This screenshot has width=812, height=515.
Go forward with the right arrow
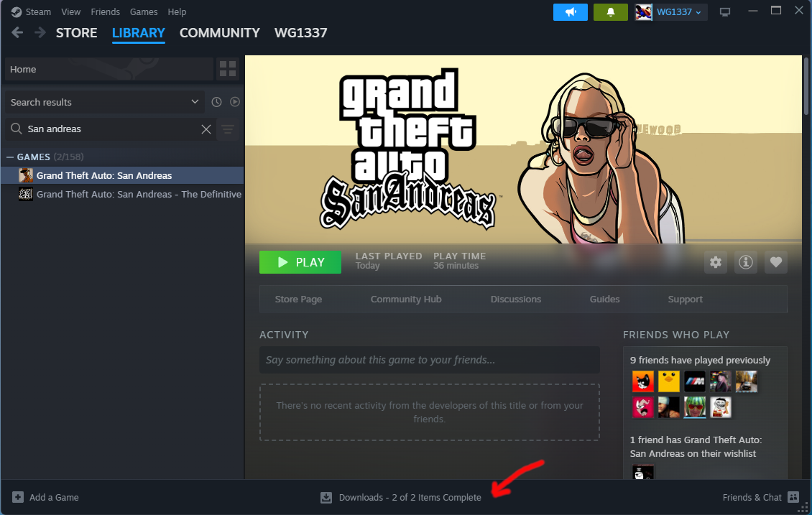point(40,32)
